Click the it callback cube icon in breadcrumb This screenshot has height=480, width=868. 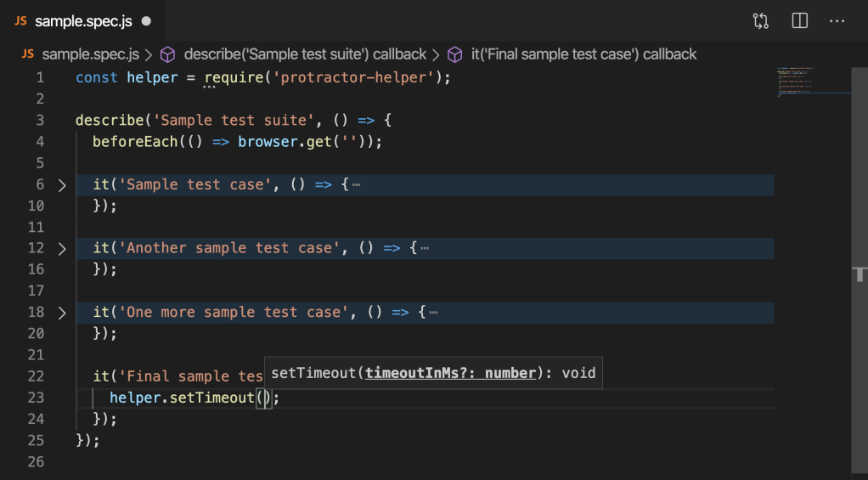pos(455,54)
